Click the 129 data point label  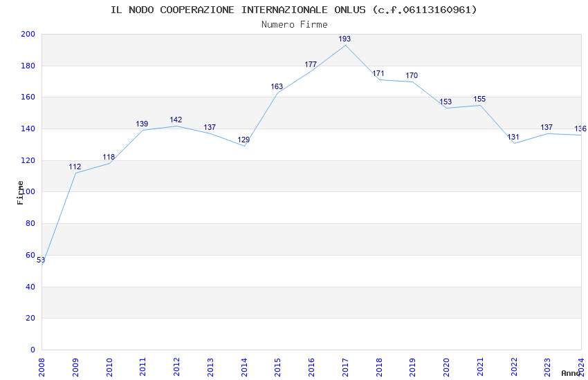244,140
